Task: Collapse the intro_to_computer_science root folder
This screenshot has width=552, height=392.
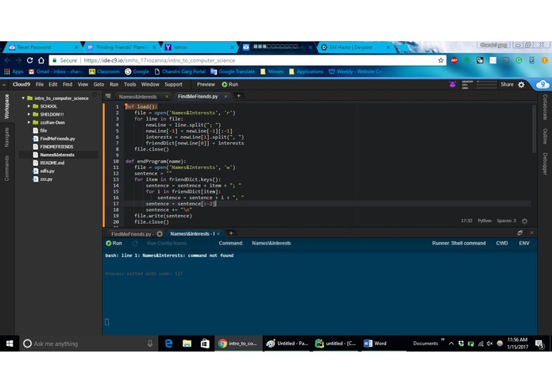Action: tap(23, 98)
